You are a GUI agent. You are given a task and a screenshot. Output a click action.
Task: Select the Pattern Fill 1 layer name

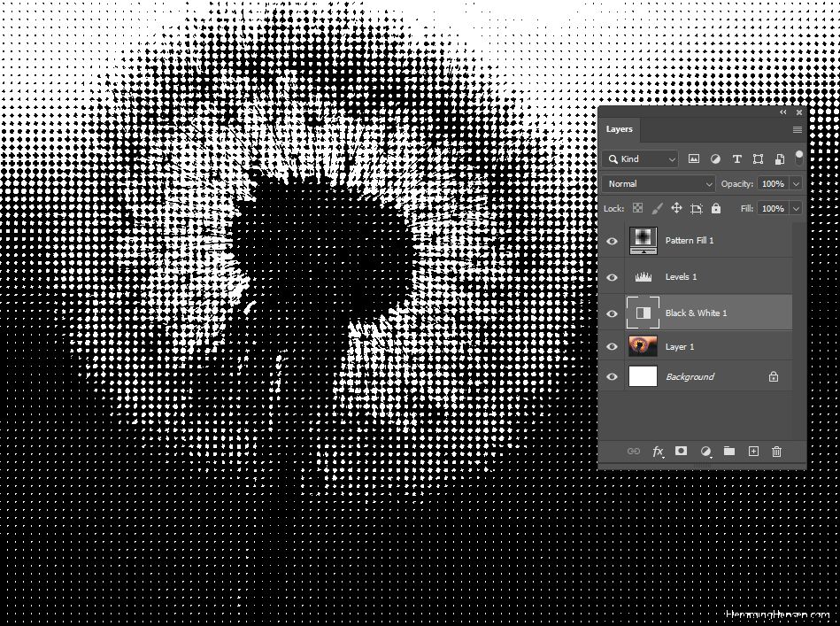690,241
